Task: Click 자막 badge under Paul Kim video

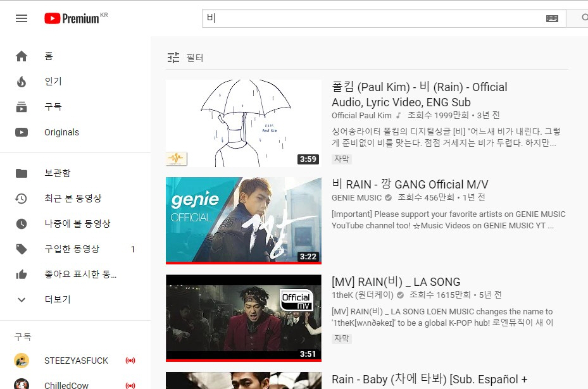Action: [x=342, y=159]
